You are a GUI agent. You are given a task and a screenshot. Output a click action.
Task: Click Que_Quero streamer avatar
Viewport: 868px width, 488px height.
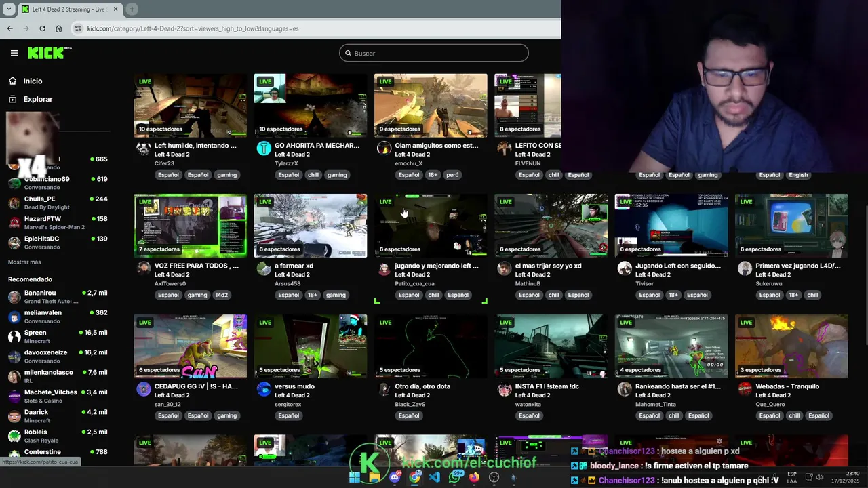click(745, 389)
